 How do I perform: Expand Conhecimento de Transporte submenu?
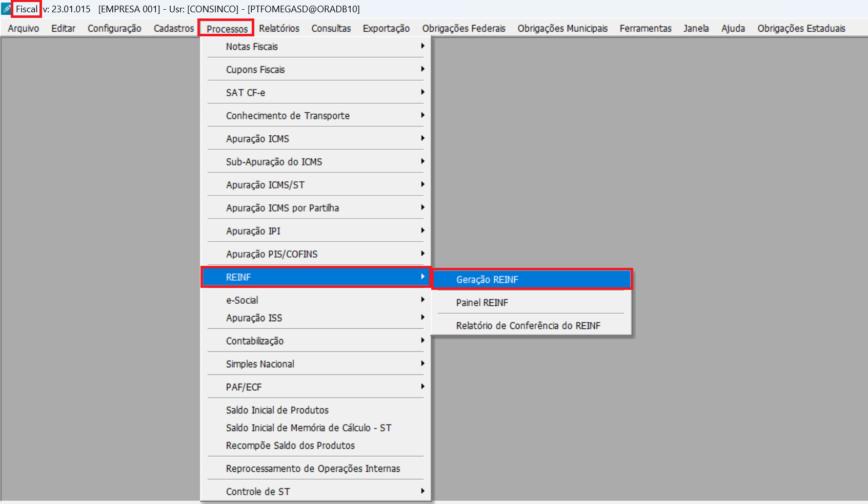[x=316, y=116]
